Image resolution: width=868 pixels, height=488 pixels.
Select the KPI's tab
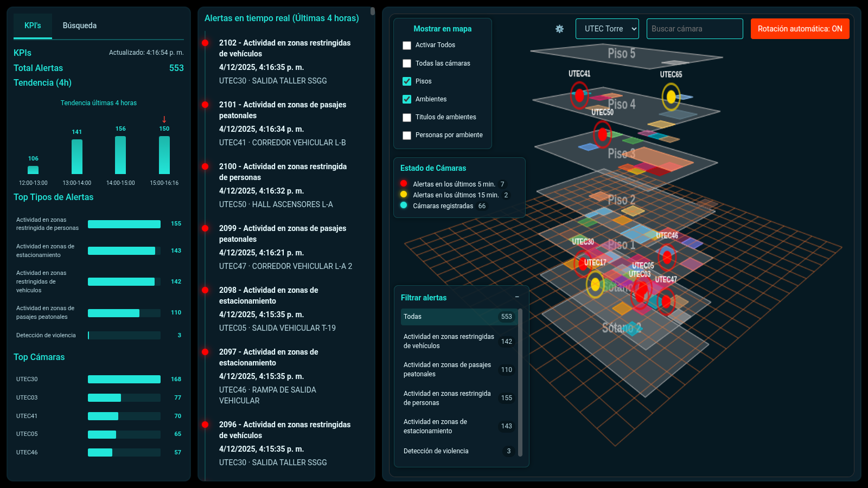(33, 25)
